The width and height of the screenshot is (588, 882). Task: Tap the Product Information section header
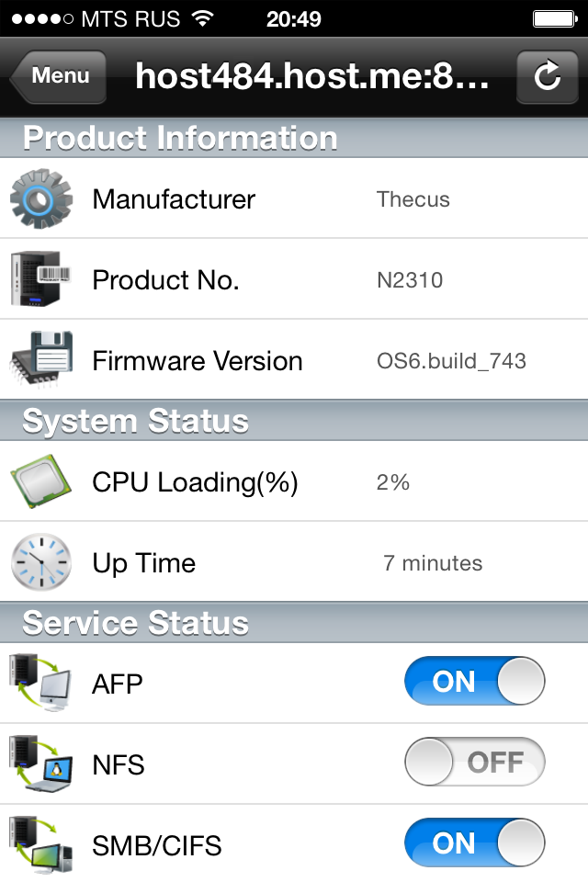click(180, 138)
